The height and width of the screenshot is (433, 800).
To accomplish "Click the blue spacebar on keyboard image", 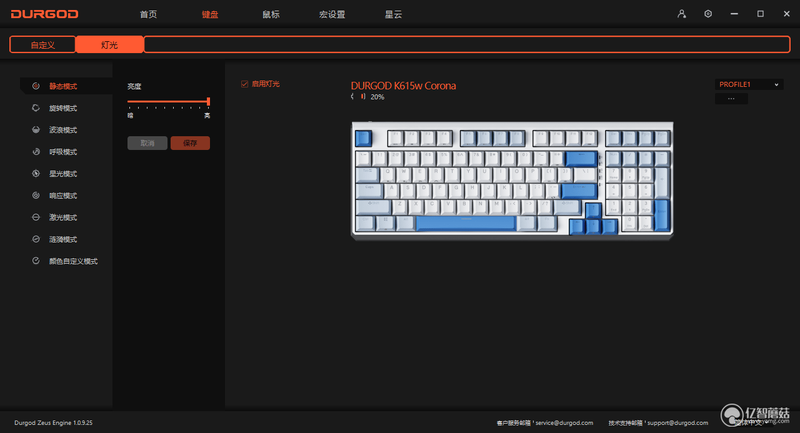I will [466, 223].
